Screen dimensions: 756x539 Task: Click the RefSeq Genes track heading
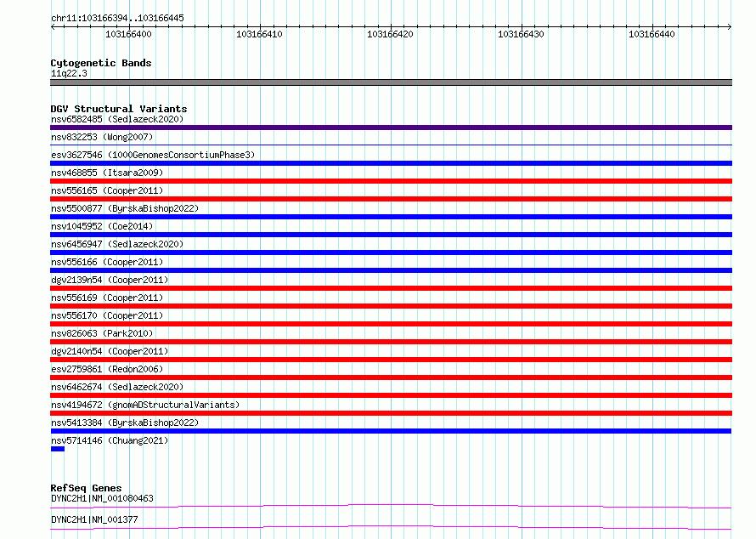tap(86, 488)
